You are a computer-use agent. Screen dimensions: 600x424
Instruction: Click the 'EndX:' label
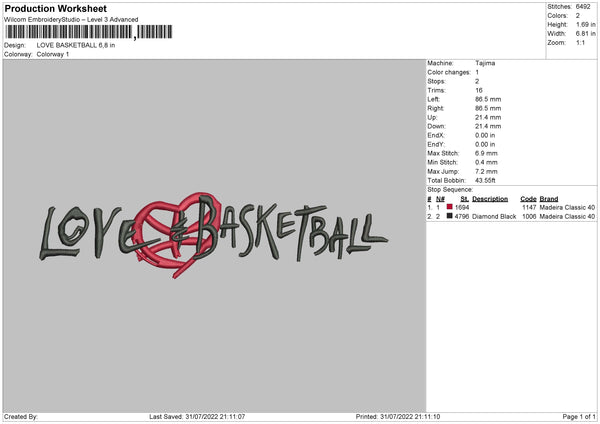436,135
